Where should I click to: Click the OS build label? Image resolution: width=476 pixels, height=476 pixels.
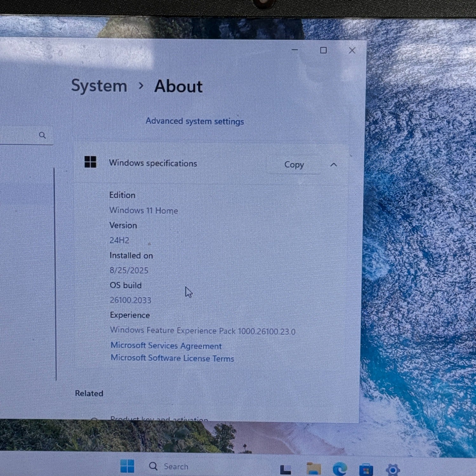pyautogui.click(x=126, y=285)
